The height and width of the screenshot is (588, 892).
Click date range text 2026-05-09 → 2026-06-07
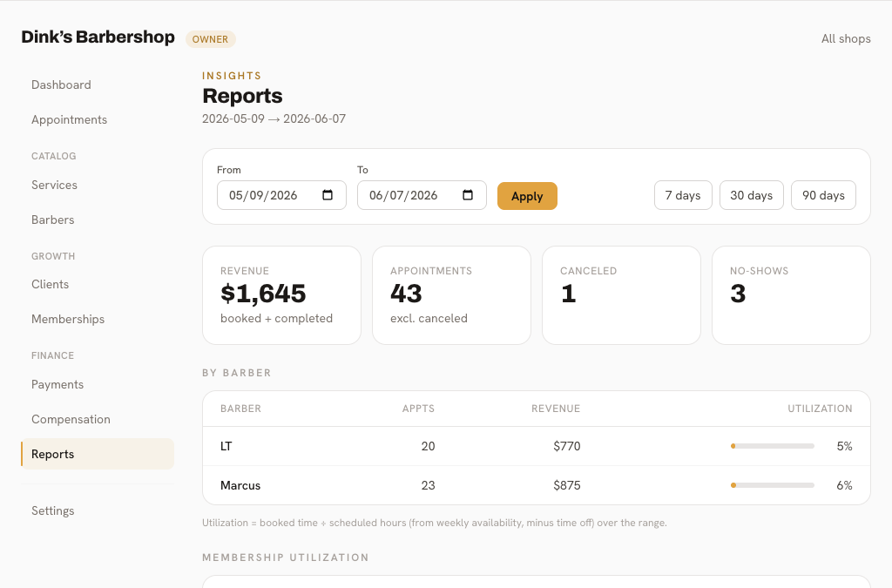(274, 118)
